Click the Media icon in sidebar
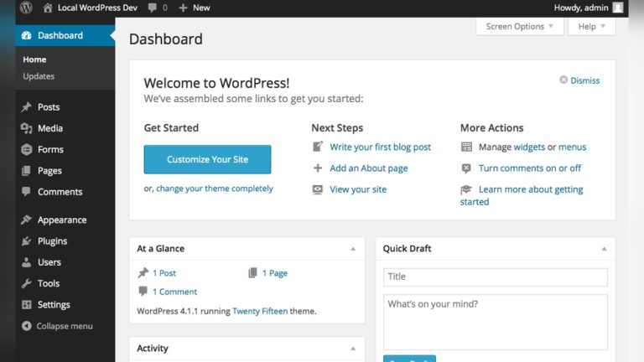Image resolution: width=644 pixels, height=362 pixels. click(26, 128)
